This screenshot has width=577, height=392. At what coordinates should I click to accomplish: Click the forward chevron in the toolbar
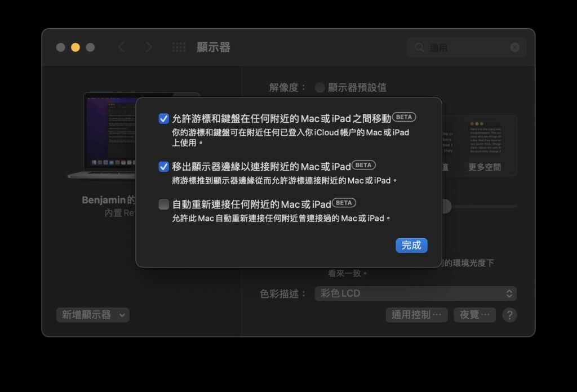pos(149,47)
